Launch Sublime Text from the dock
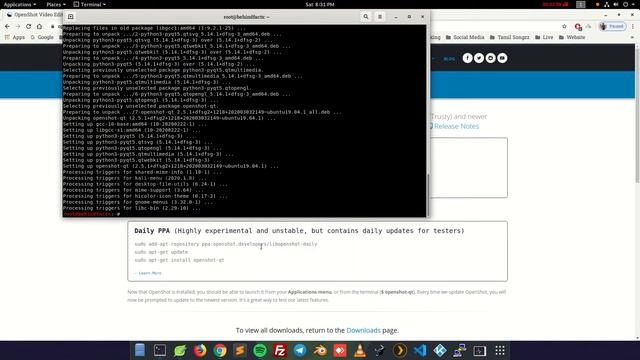Screen dimensions: 640x360 click(x=240, y=350)
